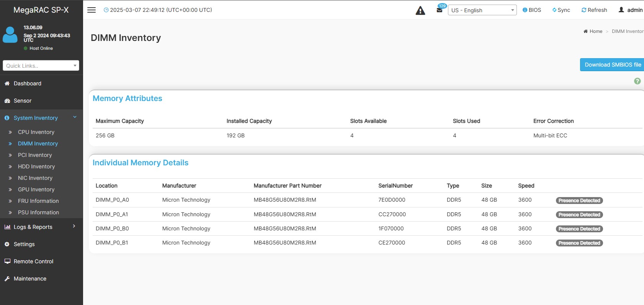Click the Home breadcrumb link

(595, 31)
